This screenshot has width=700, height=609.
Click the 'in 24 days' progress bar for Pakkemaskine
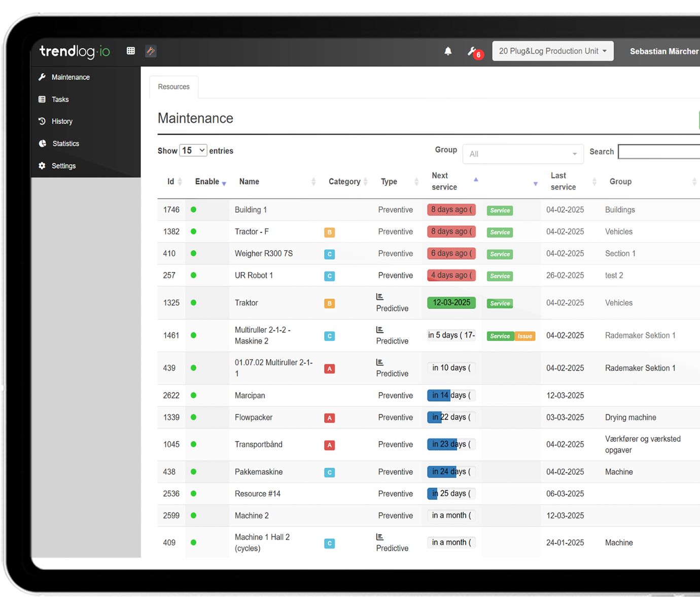pos(451,471)
